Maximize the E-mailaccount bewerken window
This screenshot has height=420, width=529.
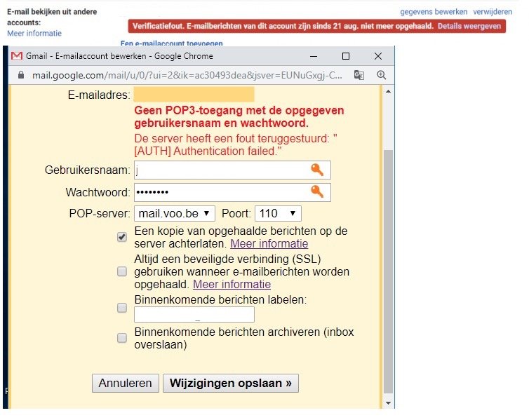pyautogui.click(x=345, y=56)
